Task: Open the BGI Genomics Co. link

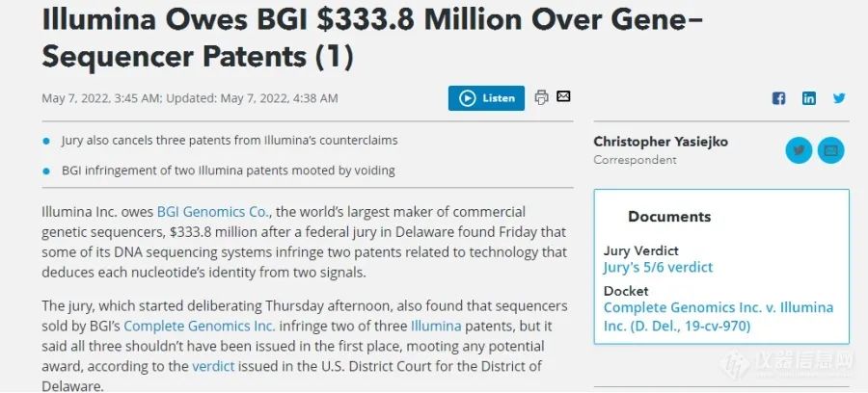Action: coord(214,212)
